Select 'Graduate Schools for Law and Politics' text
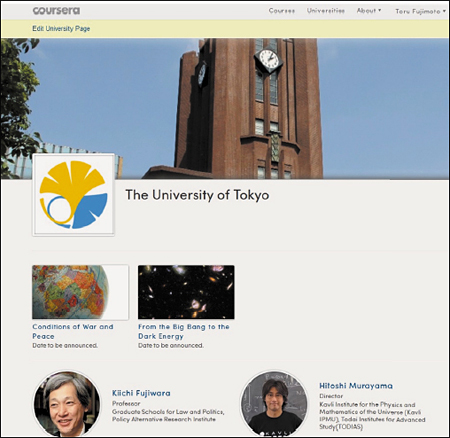 168,412
